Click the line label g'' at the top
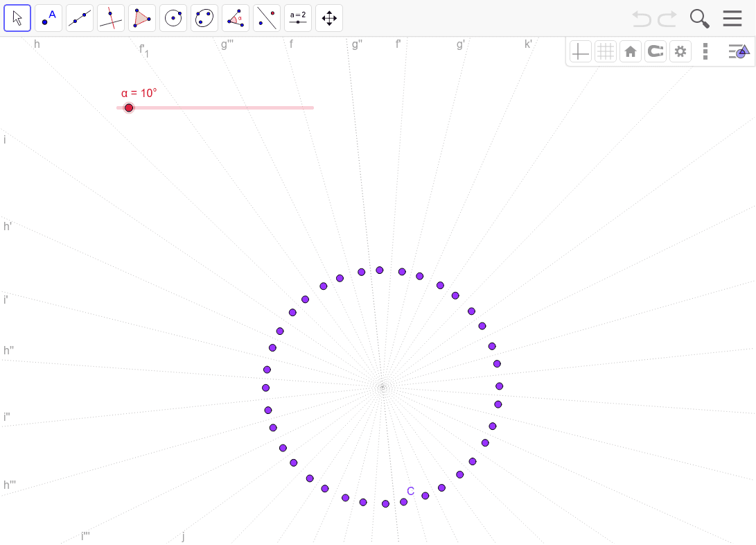This screenshot has height=545, width=756. 357,44
